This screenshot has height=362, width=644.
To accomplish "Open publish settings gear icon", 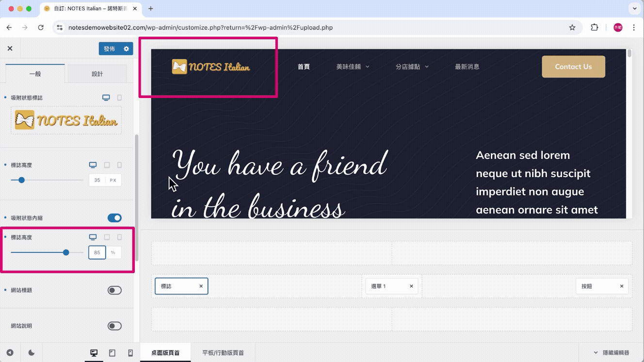I will [127, 49].
